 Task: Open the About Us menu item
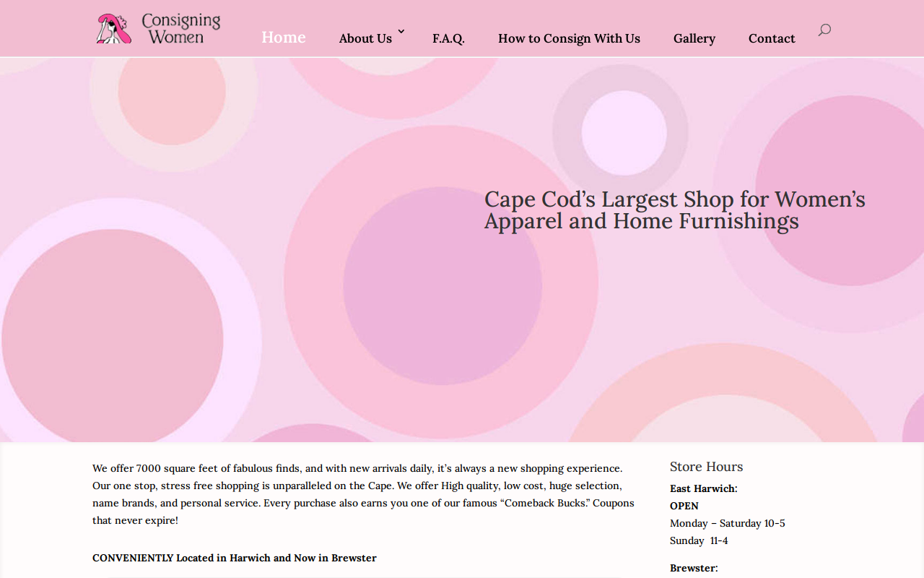(x=365, y=38)
